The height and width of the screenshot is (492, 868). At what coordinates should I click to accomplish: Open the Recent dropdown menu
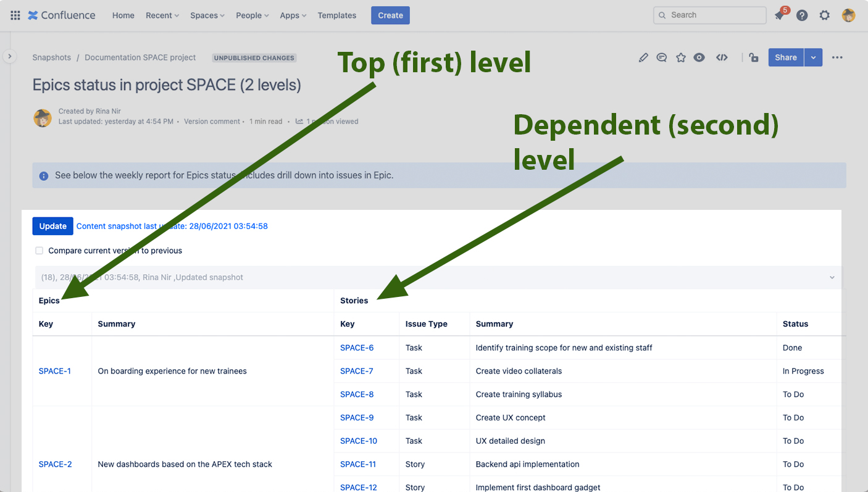point(162,15)
